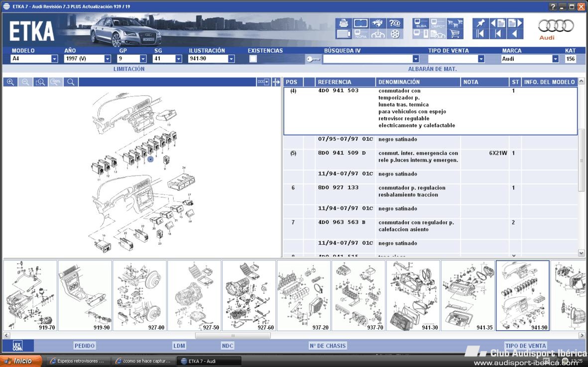Select part reference 4D0 941 503

[x=338, y=91]
